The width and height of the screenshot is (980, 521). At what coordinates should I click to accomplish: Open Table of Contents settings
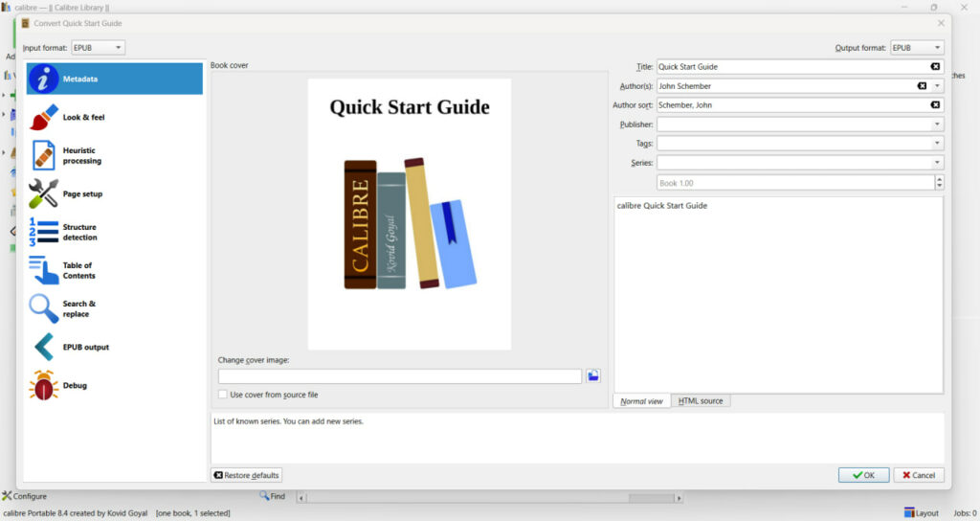[115, 270]
